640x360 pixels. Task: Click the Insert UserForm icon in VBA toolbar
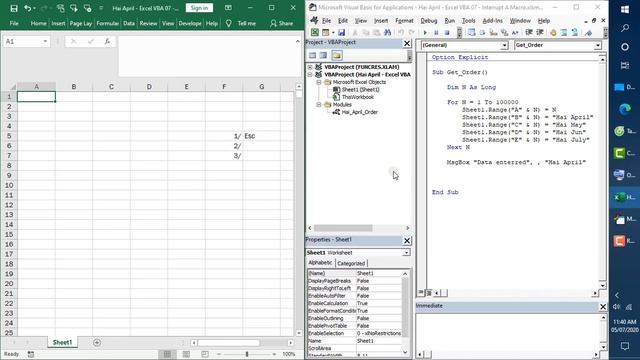[325, 32]
